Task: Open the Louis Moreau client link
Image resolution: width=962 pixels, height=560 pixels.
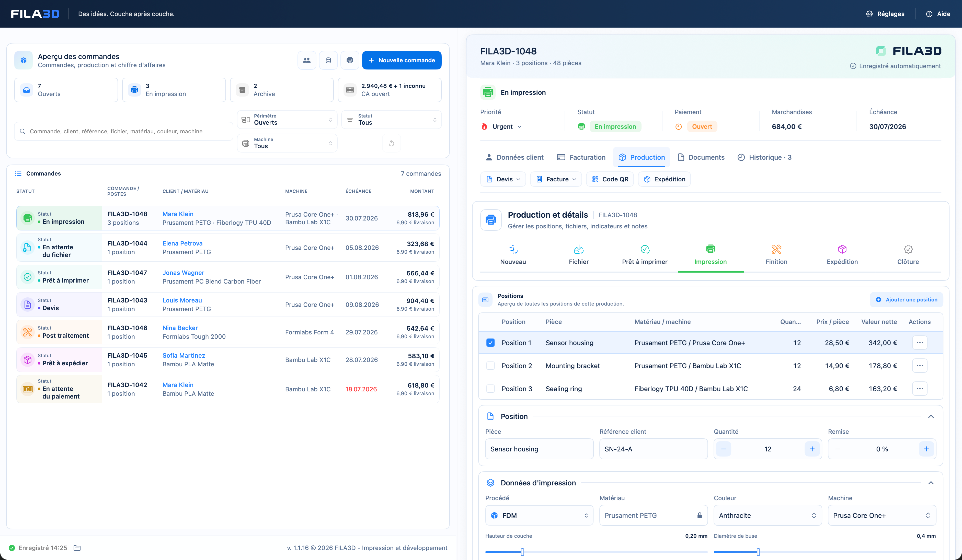Action: click(182, 300)
